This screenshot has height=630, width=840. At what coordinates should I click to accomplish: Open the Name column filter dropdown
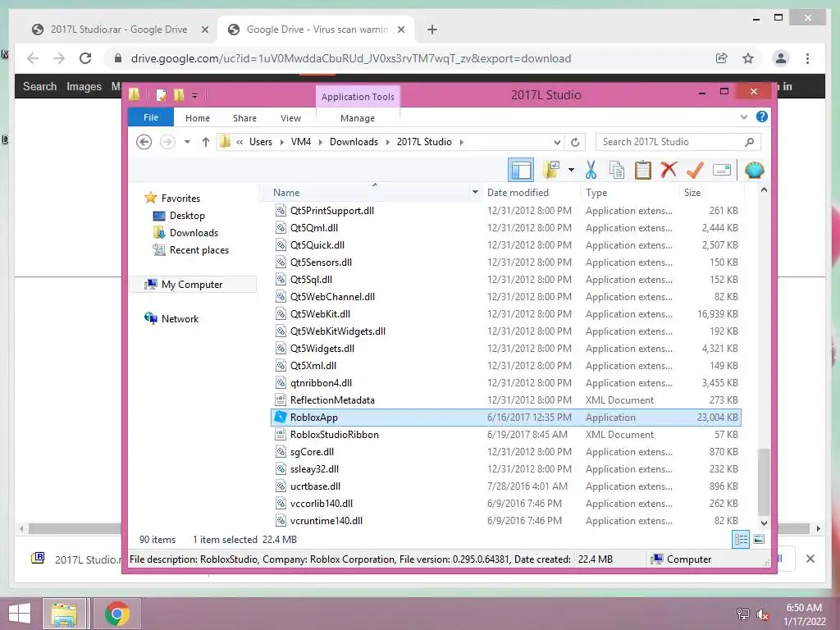point(475,192)
